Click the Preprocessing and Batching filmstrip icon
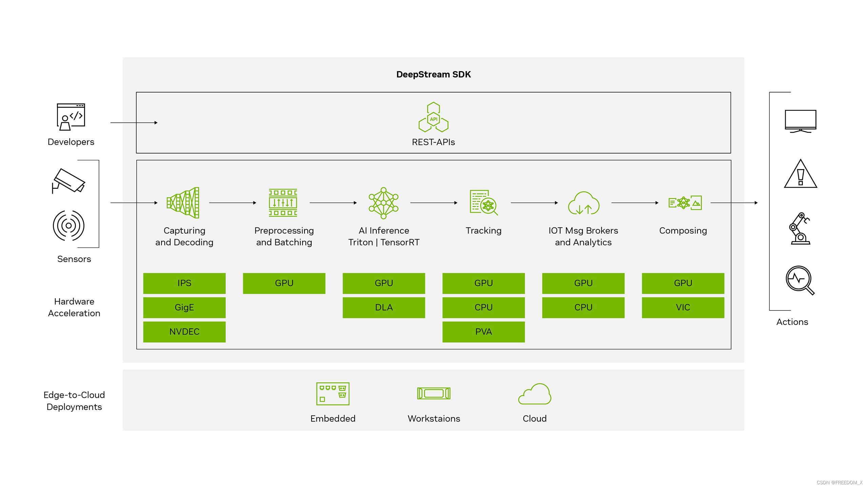 point(283,203)
